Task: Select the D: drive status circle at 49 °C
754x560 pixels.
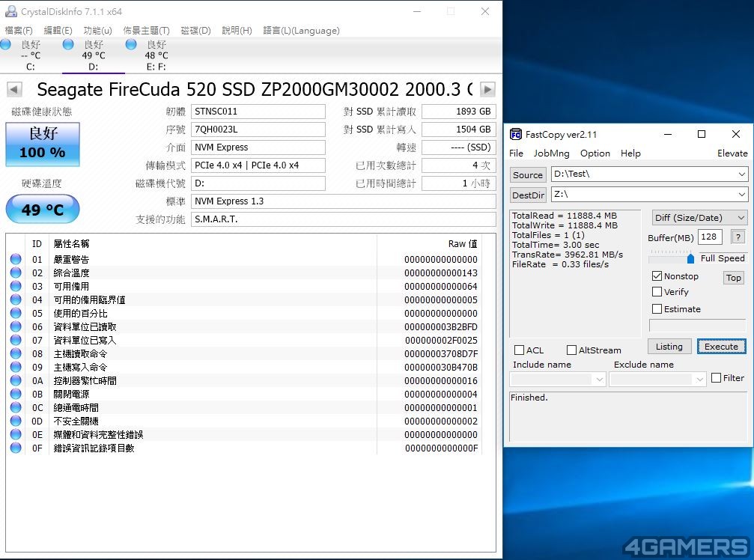Action: 68,44
